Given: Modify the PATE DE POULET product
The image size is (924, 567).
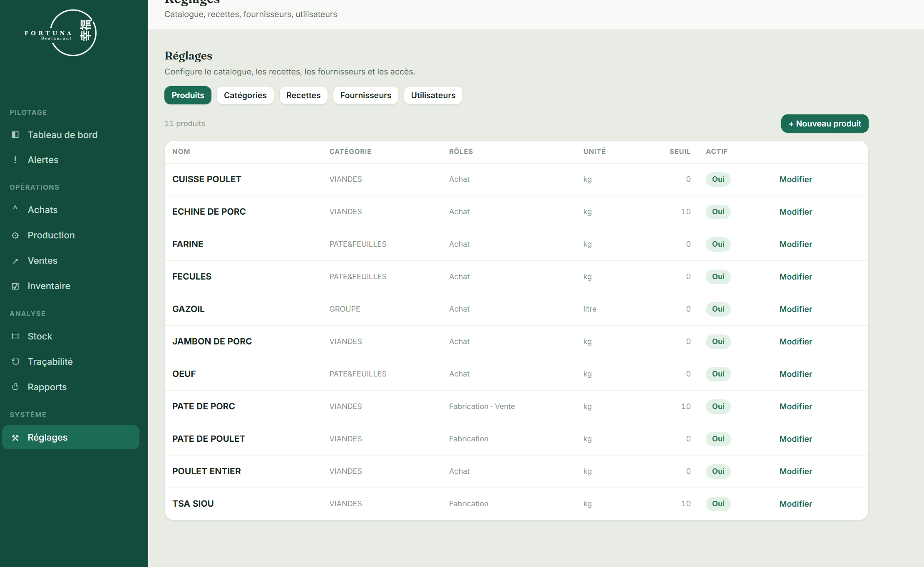Looking at the screenshot, I should coord(795,439).
